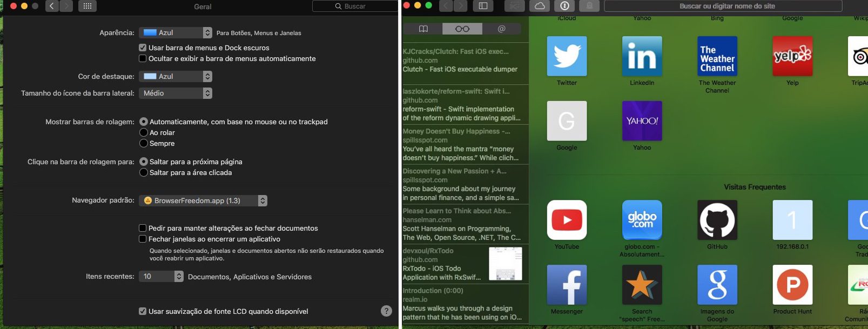Screen dimensions: 868x329
Task: Open the 192.168.0.1 frequent site tile
Action: (x=792, y=220)
